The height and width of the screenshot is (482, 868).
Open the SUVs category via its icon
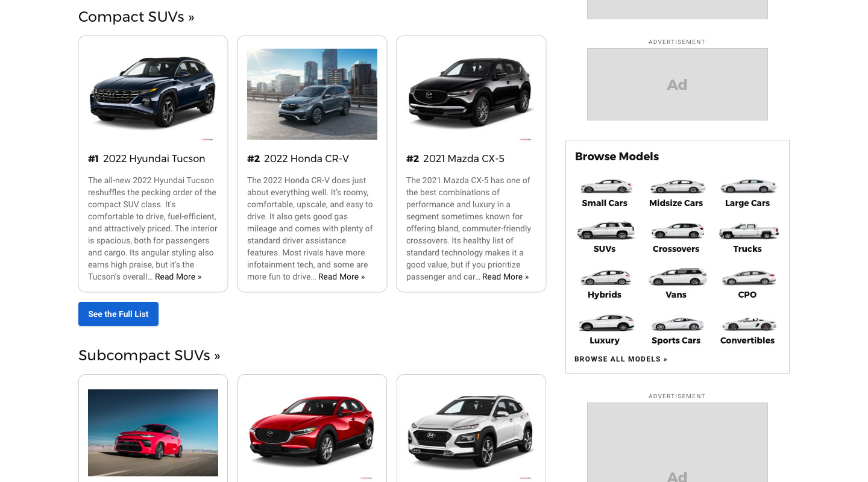click(606, 230)
